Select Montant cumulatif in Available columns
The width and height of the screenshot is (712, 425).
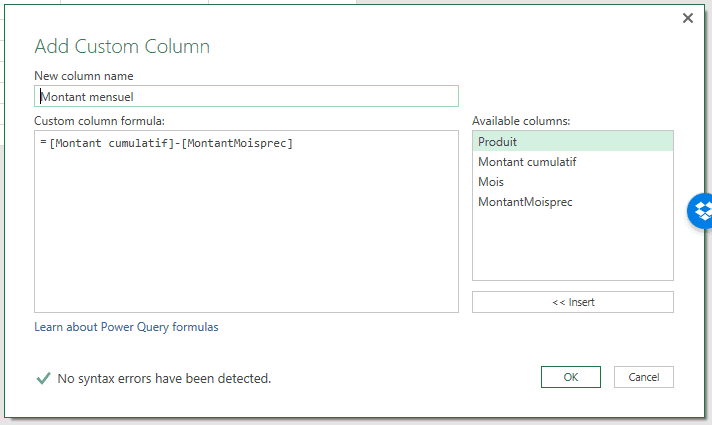(x=527, y=162)
